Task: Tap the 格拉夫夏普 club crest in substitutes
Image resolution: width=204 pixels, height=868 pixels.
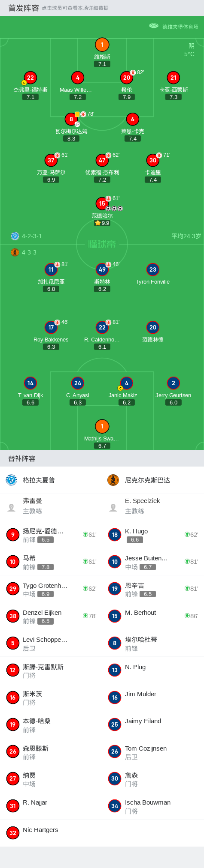Action: [11, 480]
